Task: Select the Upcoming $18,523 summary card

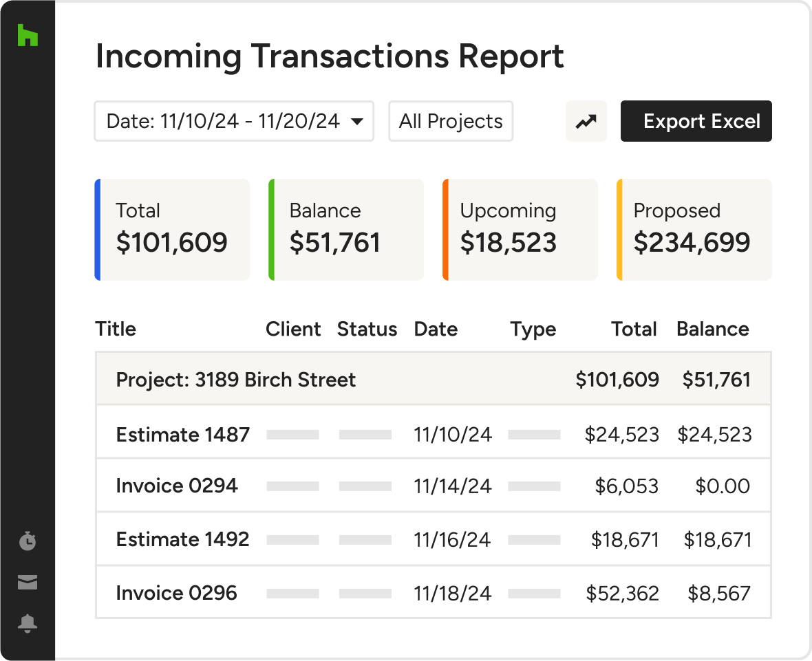Action: click(x=520, y=230)
